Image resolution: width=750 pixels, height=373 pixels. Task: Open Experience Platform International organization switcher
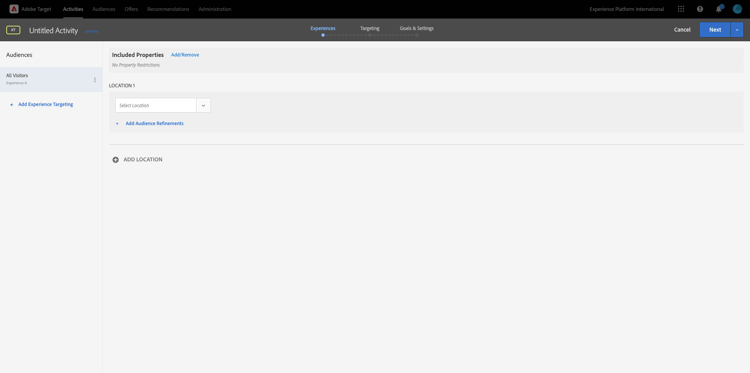626,9
